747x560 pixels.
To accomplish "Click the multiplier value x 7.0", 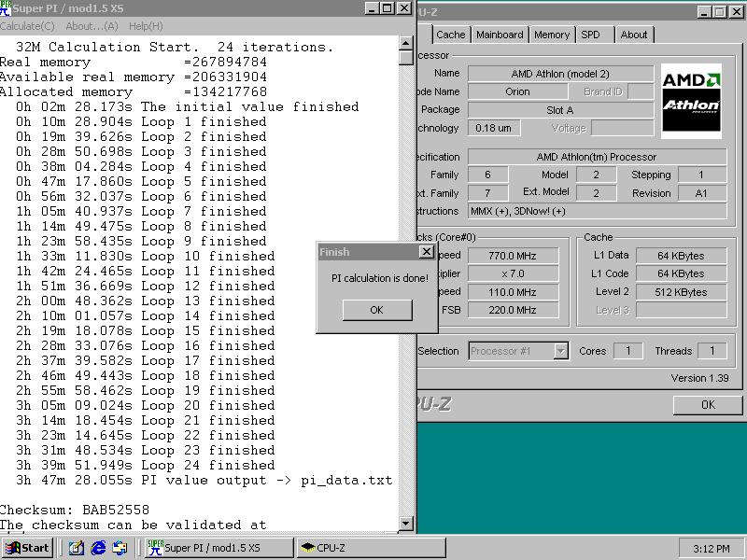I will tap(513, 273).
